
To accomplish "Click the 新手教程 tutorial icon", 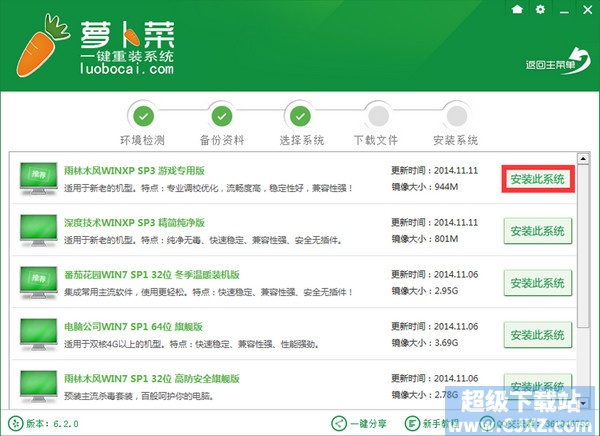I will (412, 423).
